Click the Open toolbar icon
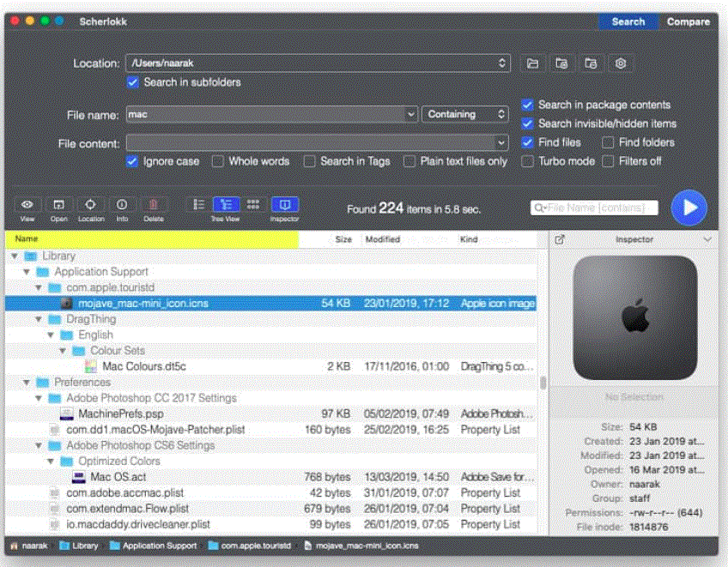Image resolution: width=728 pixels, height=567 pixels. coord(58,205)
